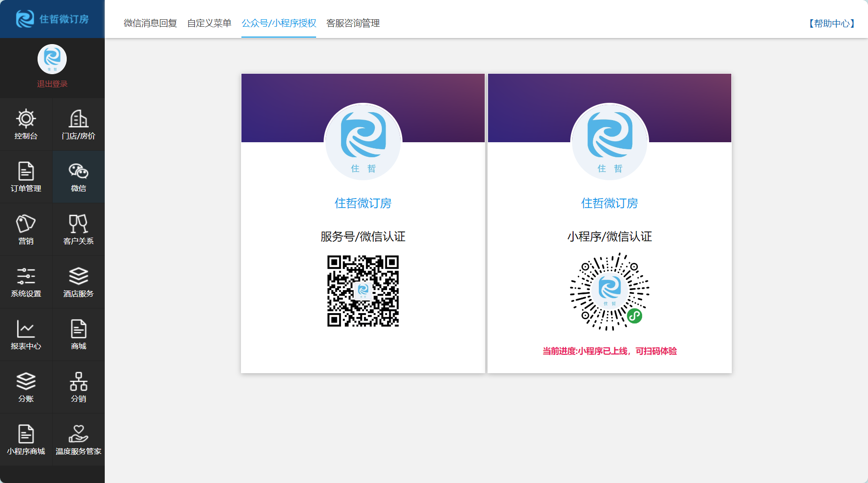This screenshot has height=483, width=868.
Task: Click the sidebar user avatar
Action: (52, 59)
